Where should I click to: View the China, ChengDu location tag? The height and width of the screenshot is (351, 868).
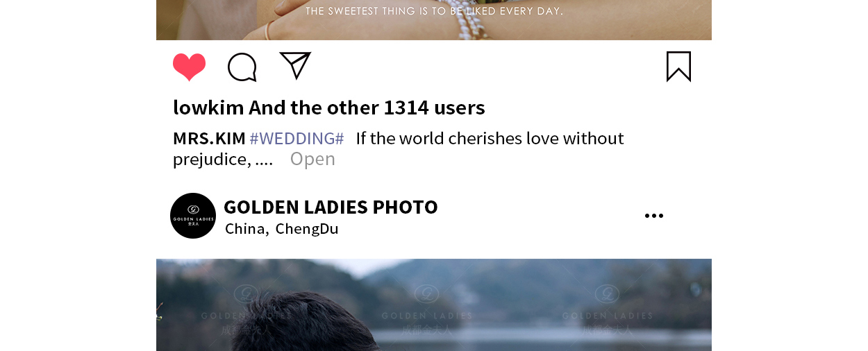point(282,228)
